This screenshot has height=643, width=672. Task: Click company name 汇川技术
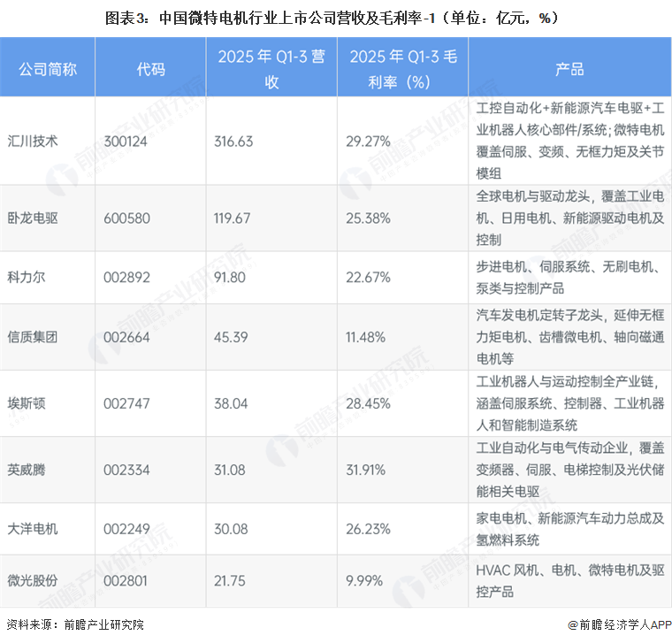(x=33, y=141)
